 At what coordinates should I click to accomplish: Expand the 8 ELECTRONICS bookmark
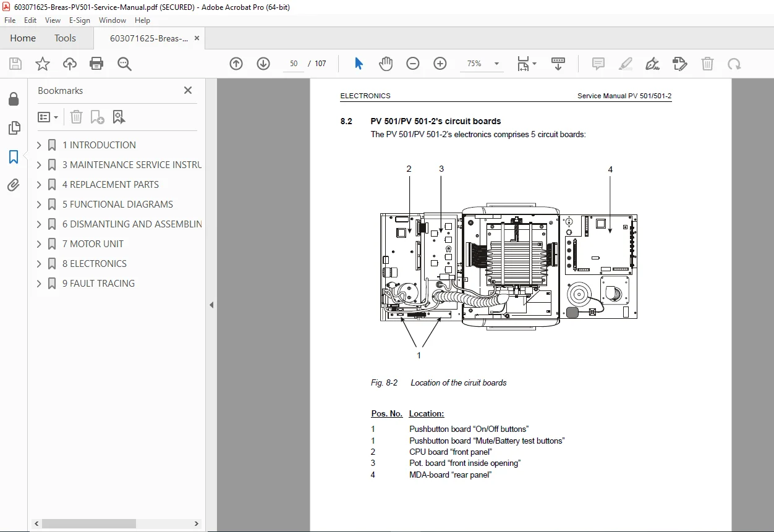tap(39, 264)
